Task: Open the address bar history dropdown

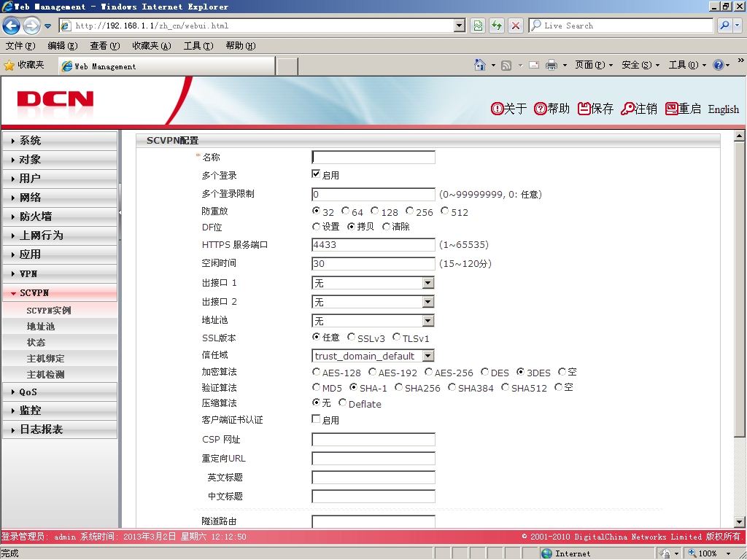Action: (460, 26)
